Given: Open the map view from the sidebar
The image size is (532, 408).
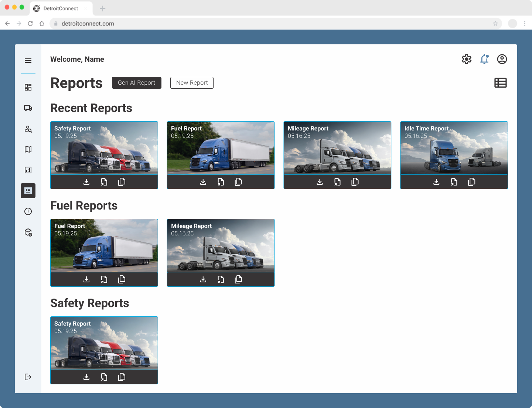Looking at the screenshot, I should click(28, 149).
